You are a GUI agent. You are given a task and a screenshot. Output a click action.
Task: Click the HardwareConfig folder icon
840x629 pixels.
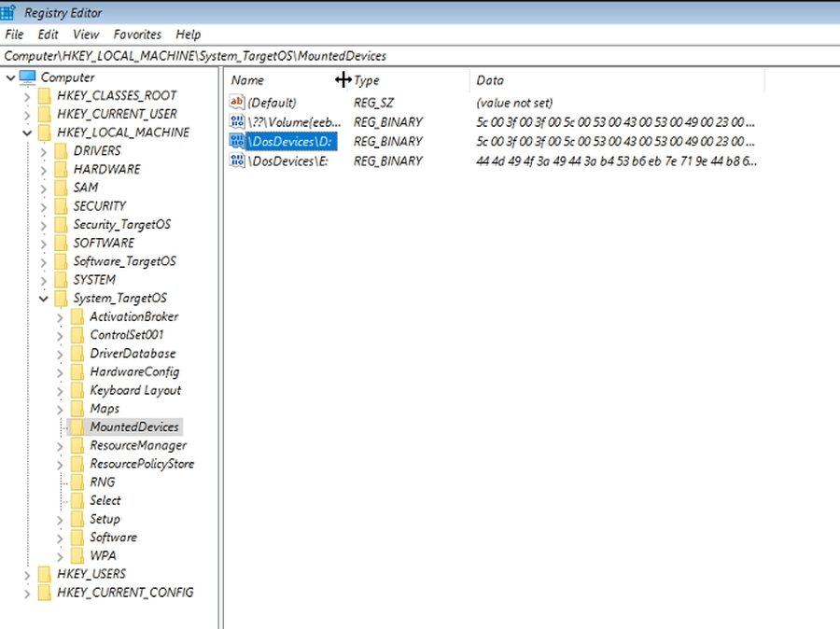pyautogui.click(x=77, y=371)
